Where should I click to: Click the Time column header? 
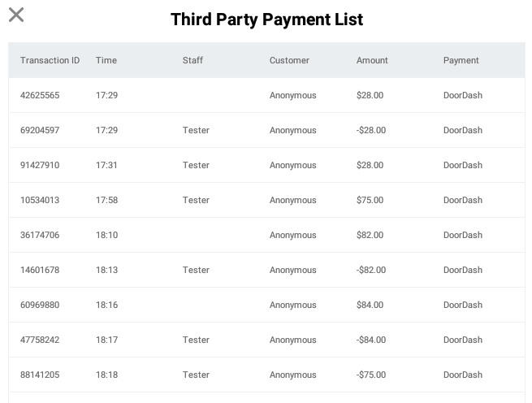[106, 60]
